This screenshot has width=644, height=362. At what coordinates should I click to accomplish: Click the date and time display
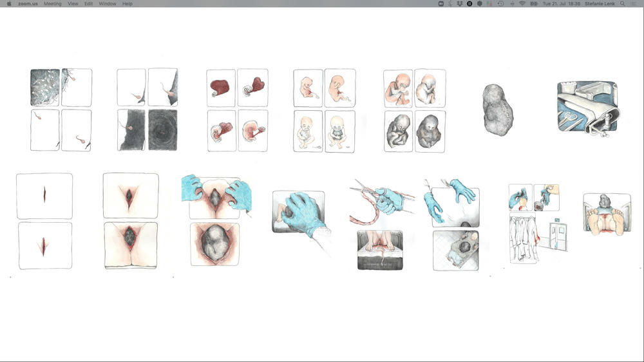tap(562, 4)
